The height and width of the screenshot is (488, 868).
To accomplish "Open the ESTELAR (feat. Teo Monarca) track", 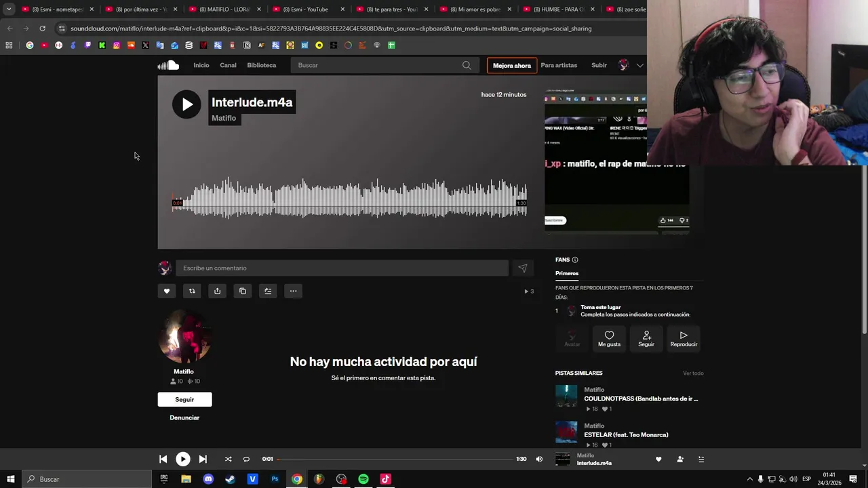I will [x=626, y=434].
